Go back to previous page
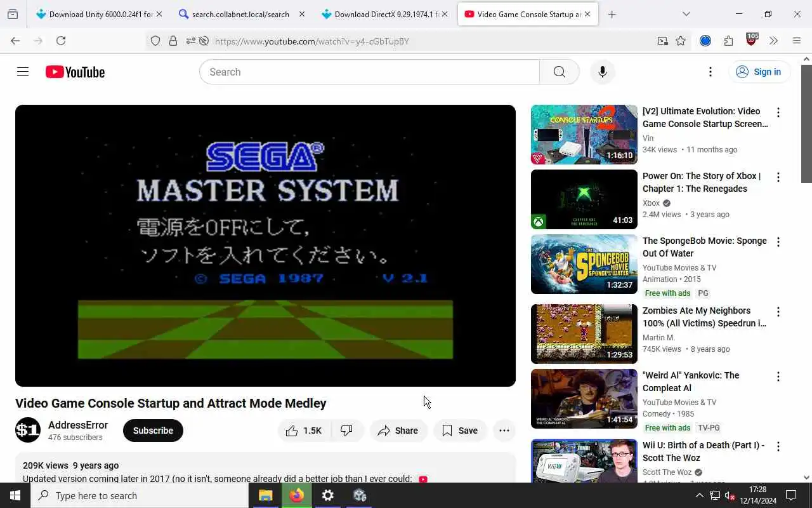 click(15, 41)
